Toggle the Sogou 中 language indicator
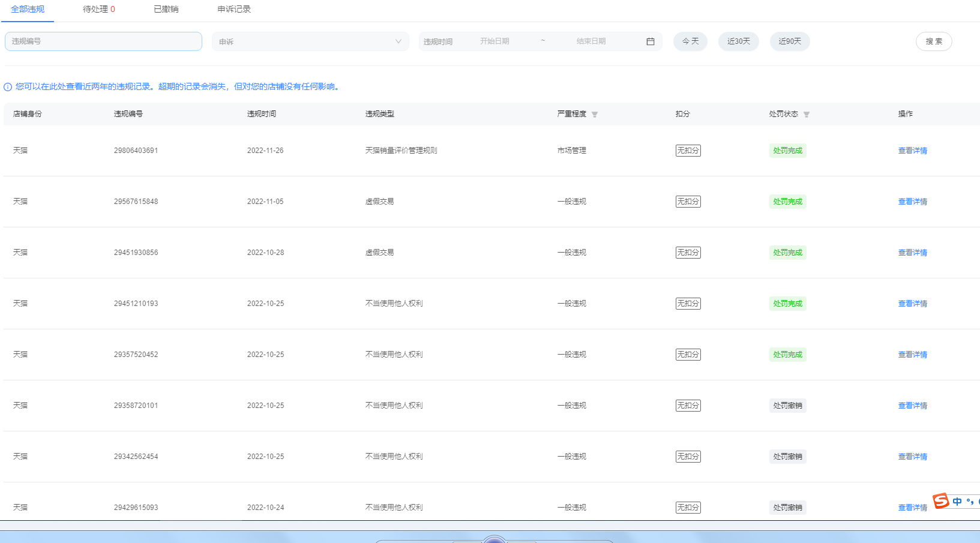Viewport: 980px width, 543px height. tap(957, 502)
